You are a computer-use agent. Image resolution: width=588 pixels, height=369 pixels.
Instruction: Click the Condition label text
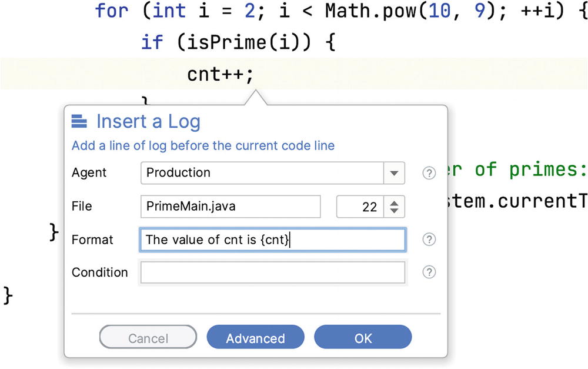(99, 272)
